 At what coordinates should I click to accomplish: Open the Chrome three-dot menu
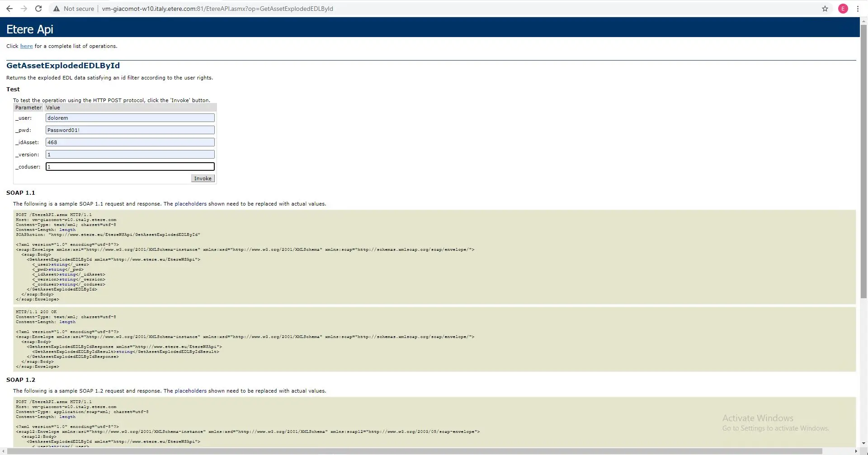(858, 9)
